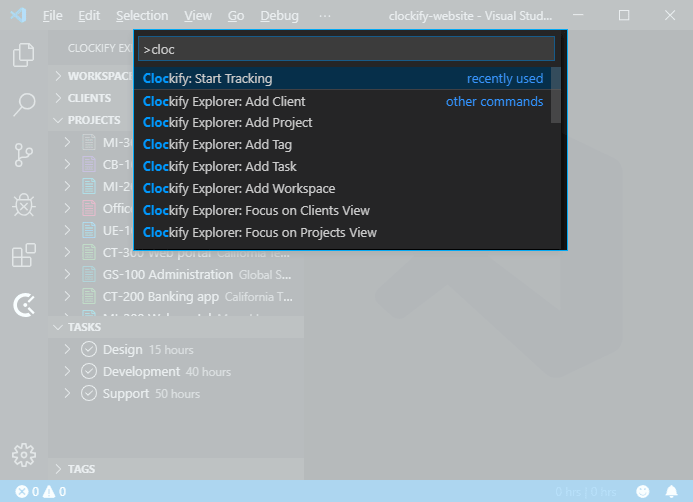This screenshot has width=693, height=502.
Task: Click the feedback smiley icon
Action: (x=643, y=491)
